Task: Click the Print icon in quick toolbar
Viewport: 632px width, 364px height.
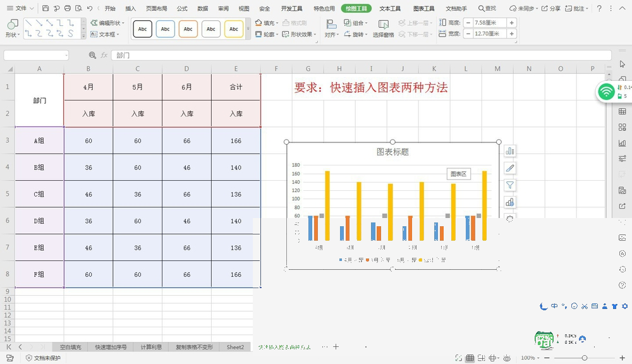Action: tap(68, 8)
